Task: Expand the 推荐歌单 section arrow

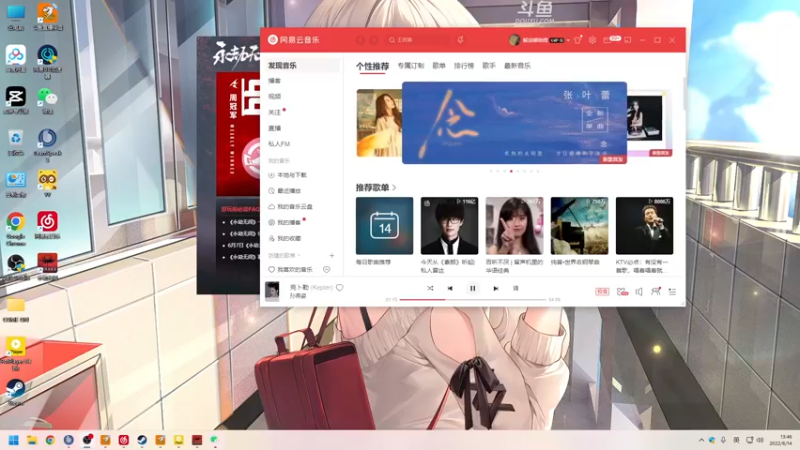Action: [x=394, y=187]
